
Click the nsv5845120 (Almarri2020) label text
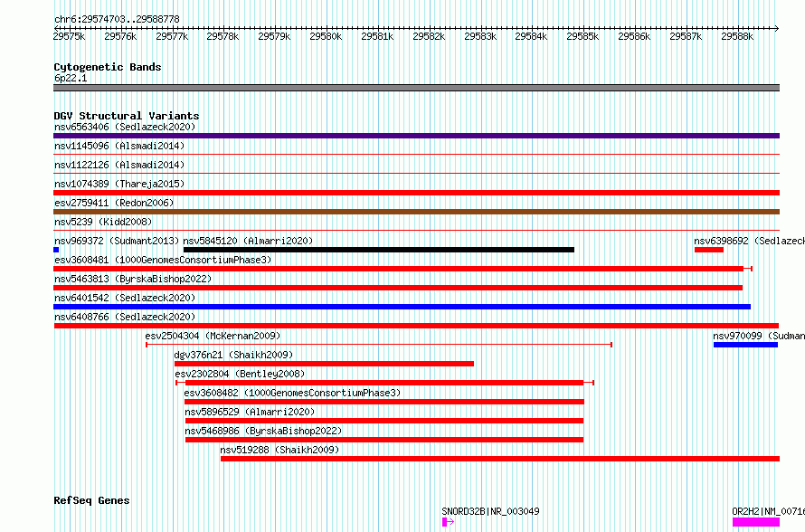pos(248,241)
